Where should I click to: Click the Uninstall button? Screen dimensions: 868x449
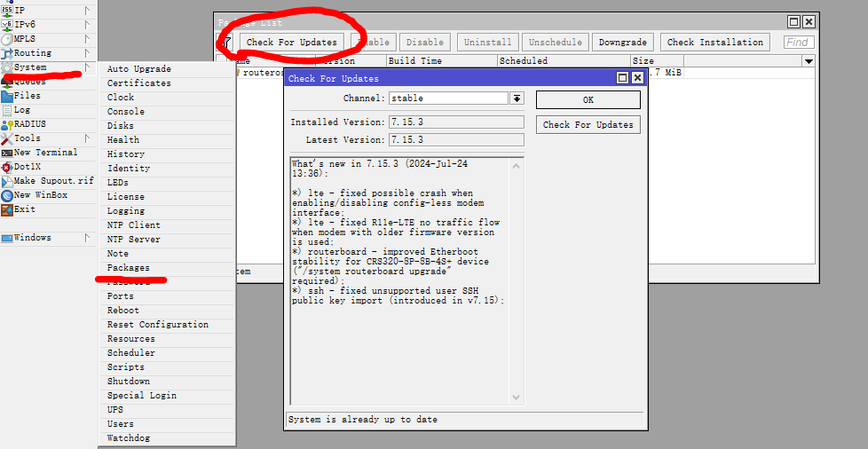pos(488,42)
